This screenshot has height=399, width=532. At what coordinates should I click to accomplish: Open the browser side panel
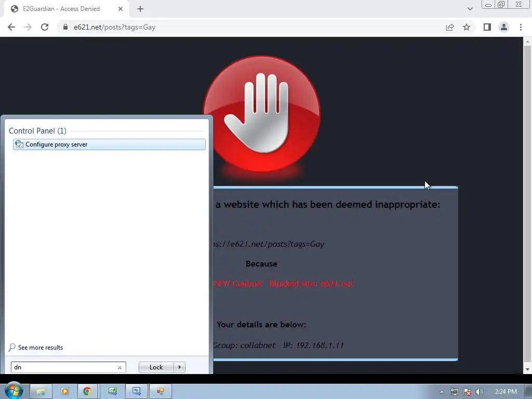pos(487,27)
